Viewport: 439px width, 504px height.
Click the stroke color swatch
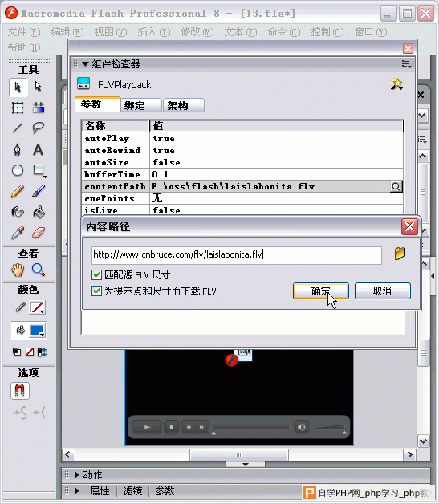[37, 307]
